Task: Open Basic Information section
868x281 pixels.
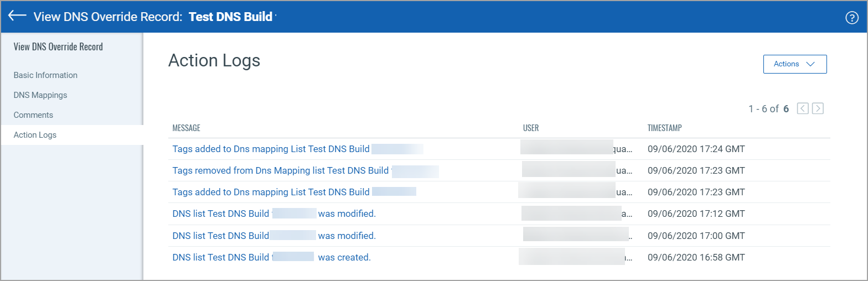Action: (x=45, y=75)
